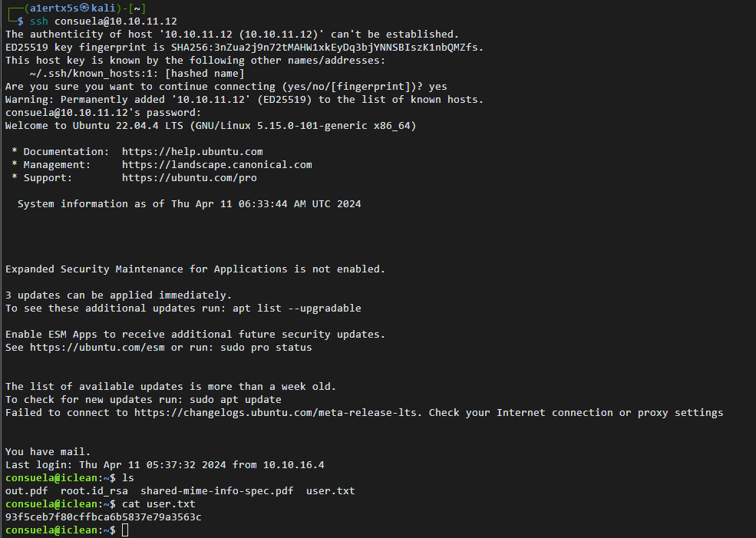Open the ubuntu.com/esm link
The width and height of the screenshot is (756, 538).
click(x=97, y=347)
